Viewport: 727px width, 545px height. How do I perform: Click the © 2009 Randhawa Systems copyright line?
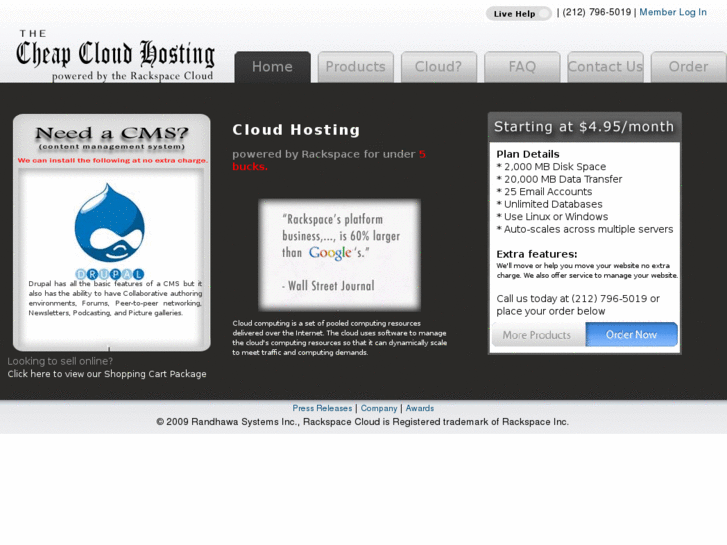pyautogui.click(x=363, y=422)
